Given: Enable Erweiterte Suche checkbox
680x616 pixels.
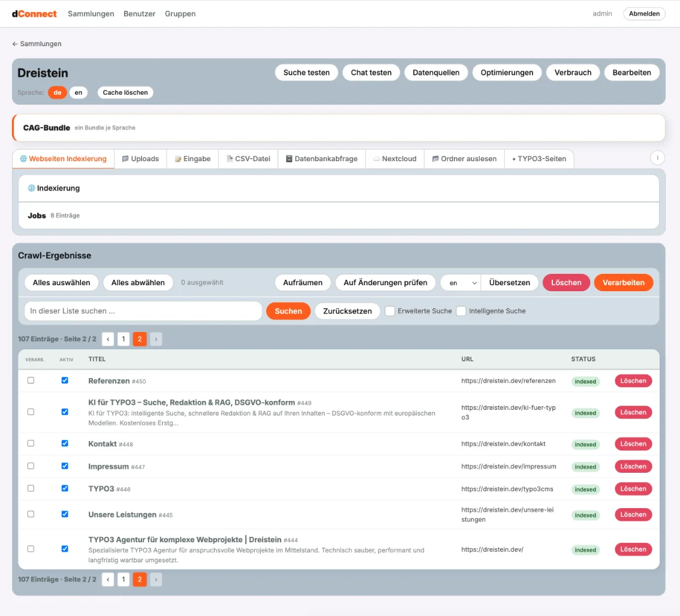Looking at the screenshot, I should (390, 311).
